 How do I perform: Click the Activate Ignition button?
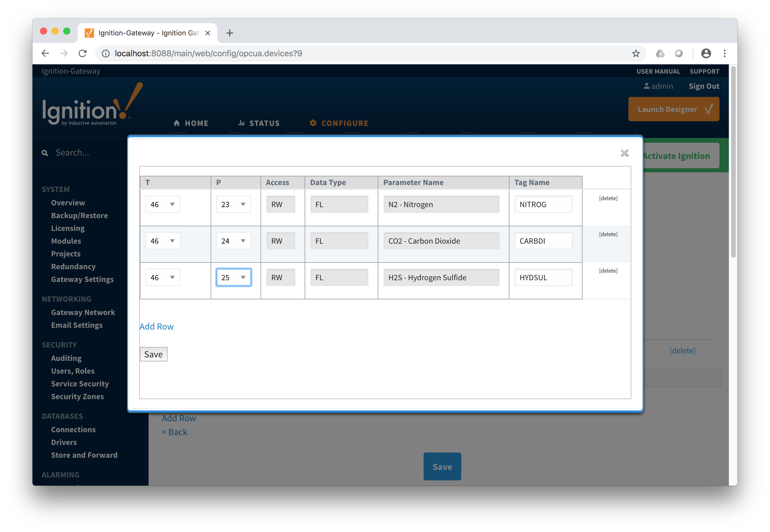[681, 156]
